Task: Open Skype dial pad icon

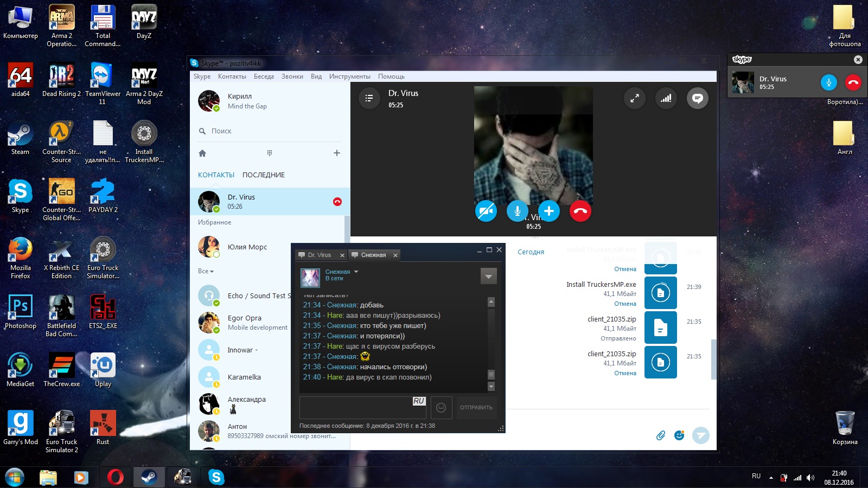Action: (x=270, y=153)
